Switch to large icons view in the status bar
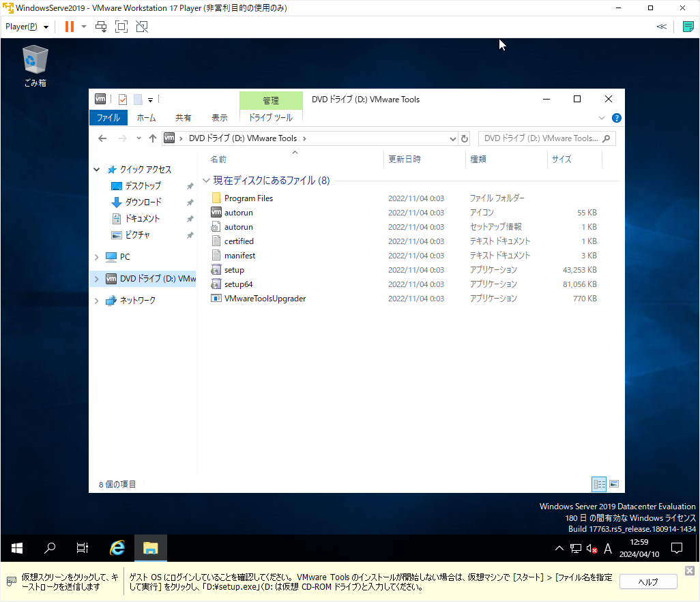700x602 pixels. (614, 484)
